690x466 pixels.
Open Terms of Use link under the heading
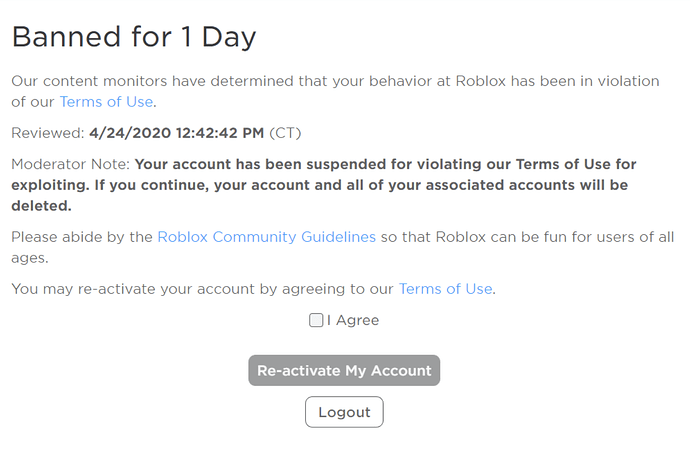107,102
